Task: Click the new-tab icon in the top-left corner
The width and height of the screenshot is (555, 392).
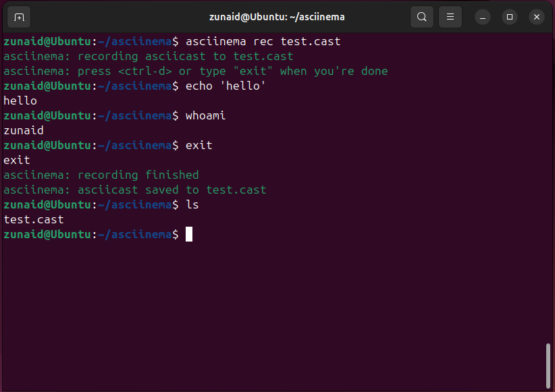Action: 18,16
